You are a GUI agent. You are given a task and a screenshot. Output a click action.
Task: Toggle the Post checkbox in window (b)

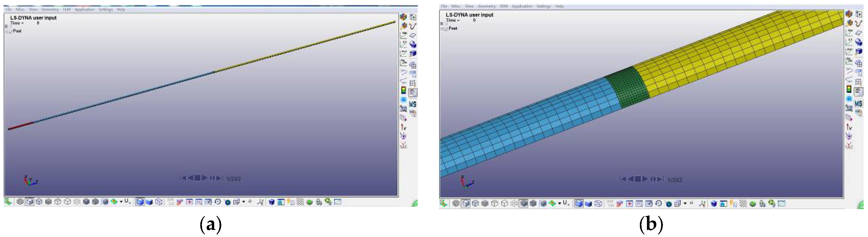pyautogui.click(x=446, y=29)
